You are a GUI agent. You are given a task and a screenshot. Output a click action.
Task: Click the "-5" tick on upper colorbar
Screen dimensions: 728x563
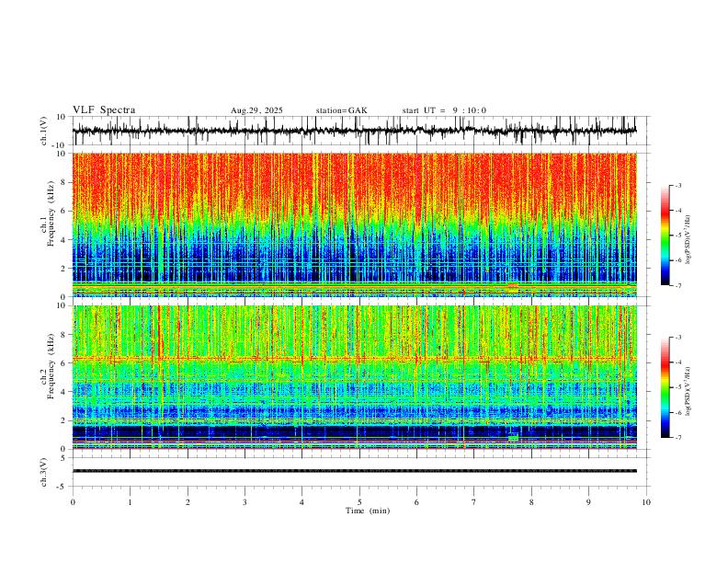click(x=678, y=236)
